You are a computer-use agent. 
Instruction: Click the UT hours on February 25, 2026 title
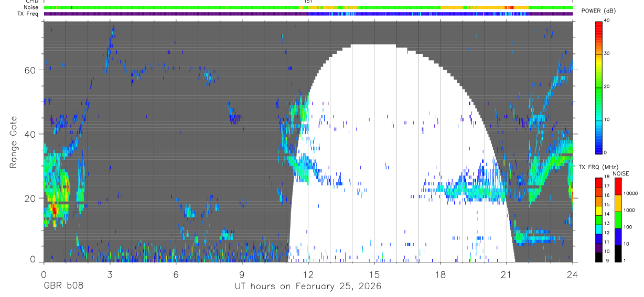pos(308,286)
